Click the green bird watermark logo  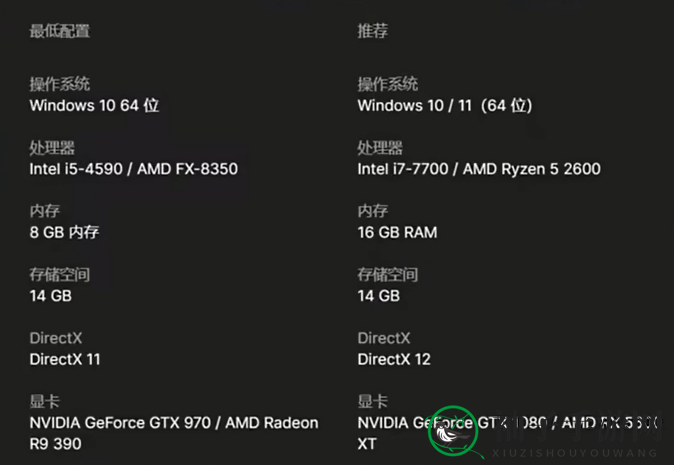click(453, 431)
